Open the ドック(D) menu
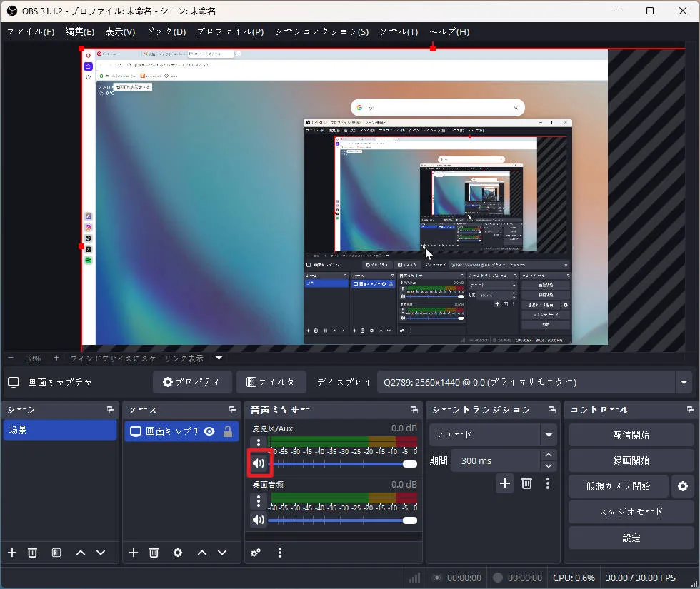Viewport: 700px width, 589px height. coord(166,31)
